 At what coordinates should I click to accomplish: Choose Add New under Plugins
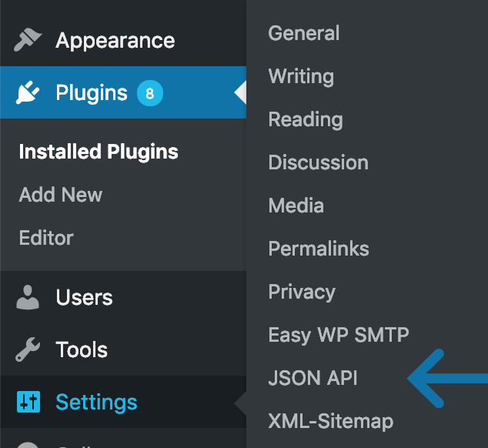61,195
